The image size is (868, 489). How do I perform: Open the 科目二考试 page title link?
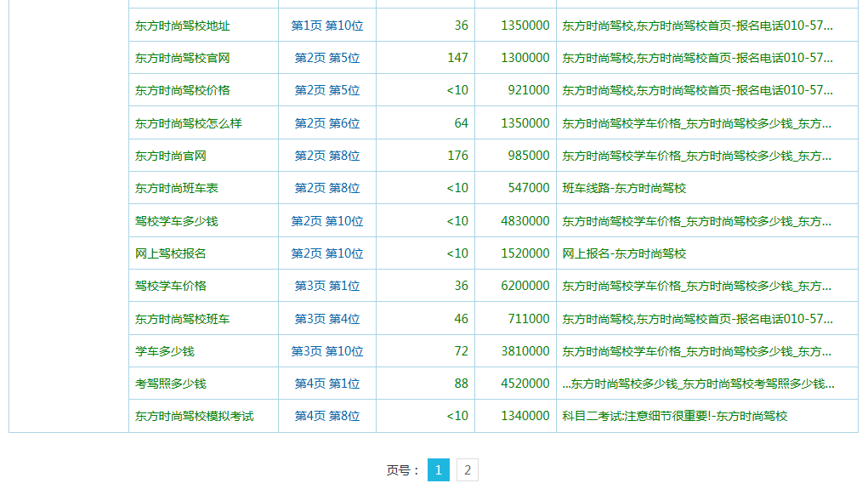[675, 416]
